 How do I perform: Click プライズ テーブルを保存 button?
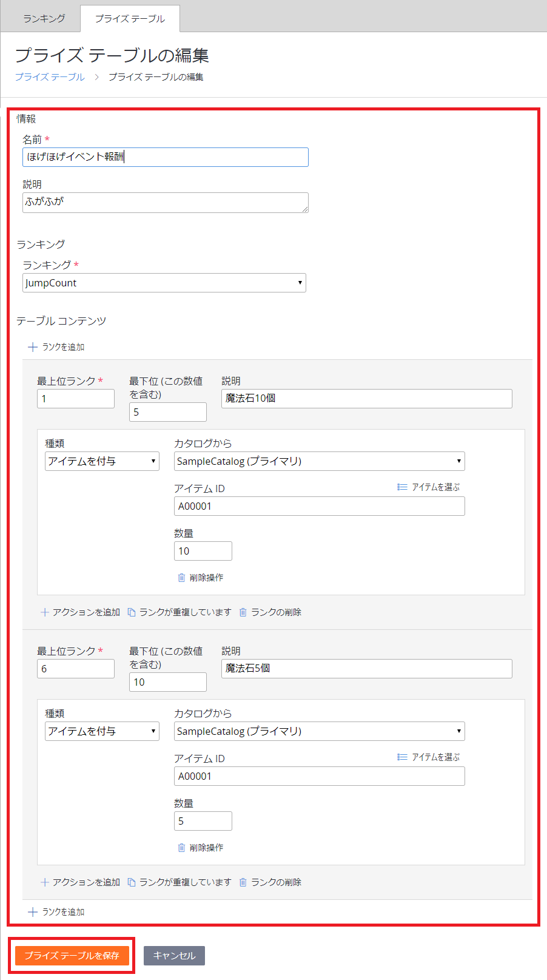click(x=72, y=956)
